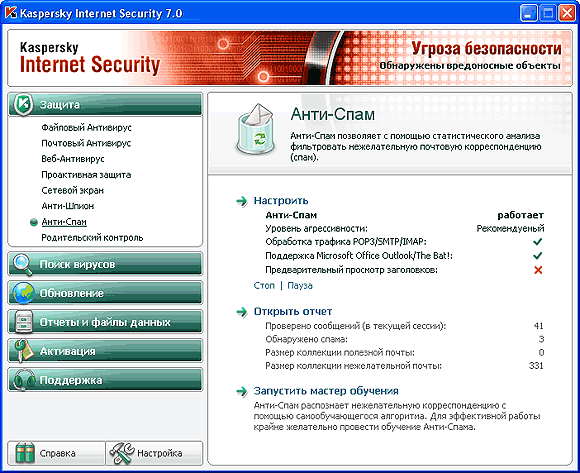The height and width of the screenshot is (473, 580).
Task: Click the Kaspersky shield icon beside Защита
Action: pyautogui.click(x=23, y=104)
